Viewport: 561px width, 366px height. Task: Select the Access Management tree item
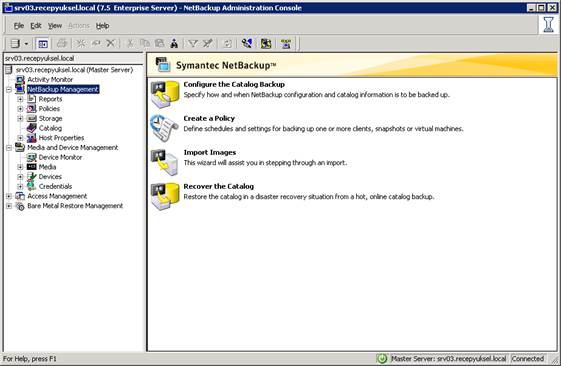57,196
